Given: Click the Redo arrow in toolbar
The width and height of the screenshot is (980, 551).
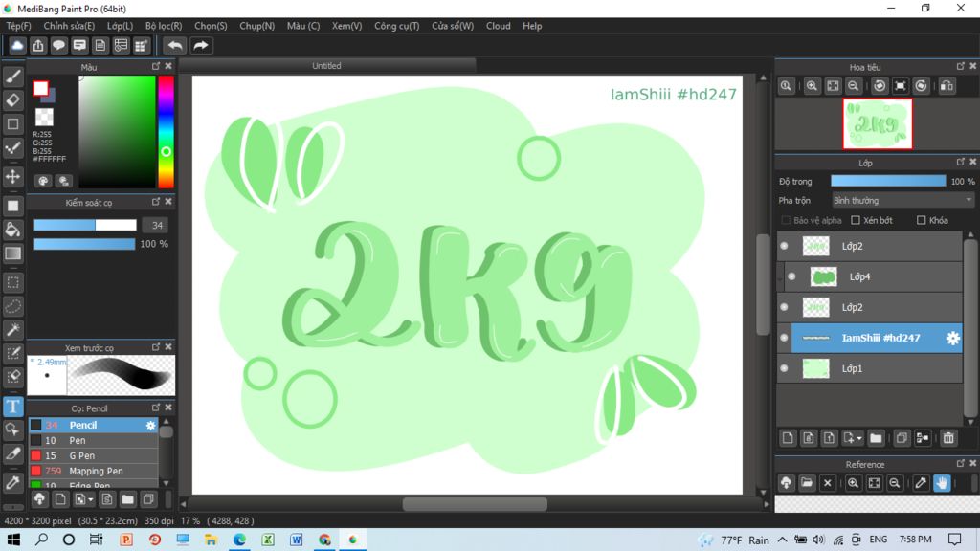Looking at the screenshot, I should click(x=201, y=46).
